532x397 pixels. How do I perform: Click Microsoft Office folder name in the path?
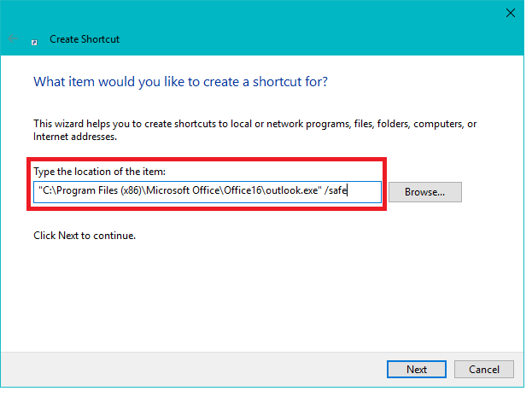178,192
